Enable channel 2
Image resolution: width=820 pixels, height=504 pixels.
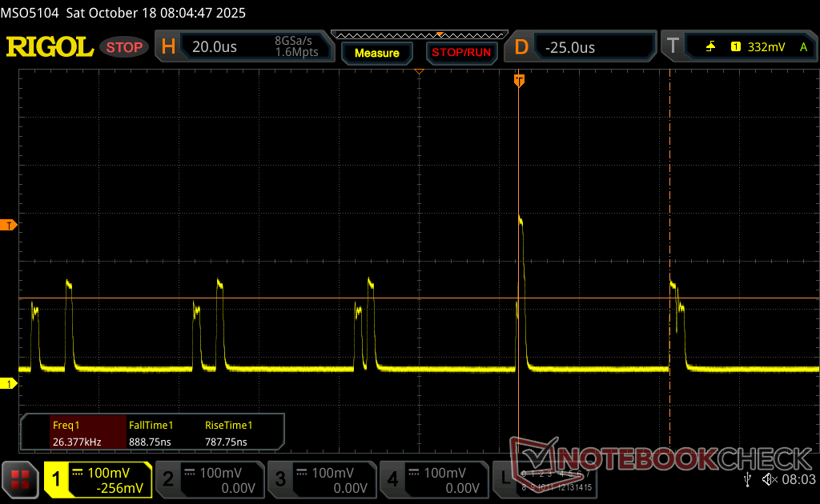point(208,480)
